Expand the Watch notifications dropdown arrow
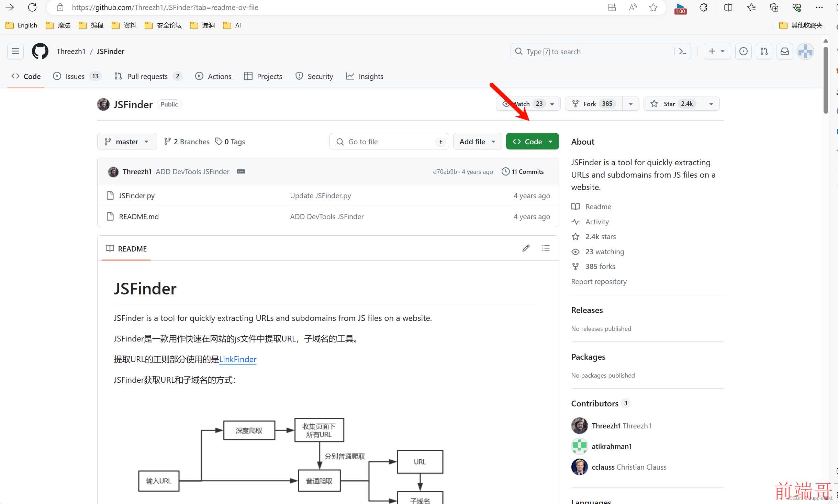The image size is (838, 504). 552,104
